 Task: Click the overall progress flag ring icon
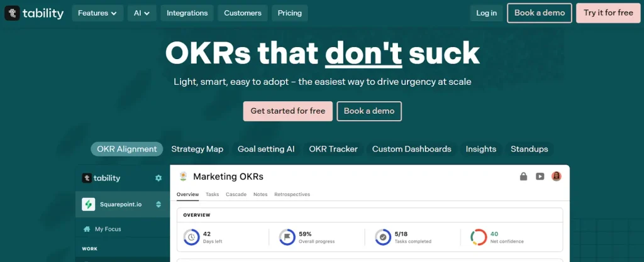[287, 237]
